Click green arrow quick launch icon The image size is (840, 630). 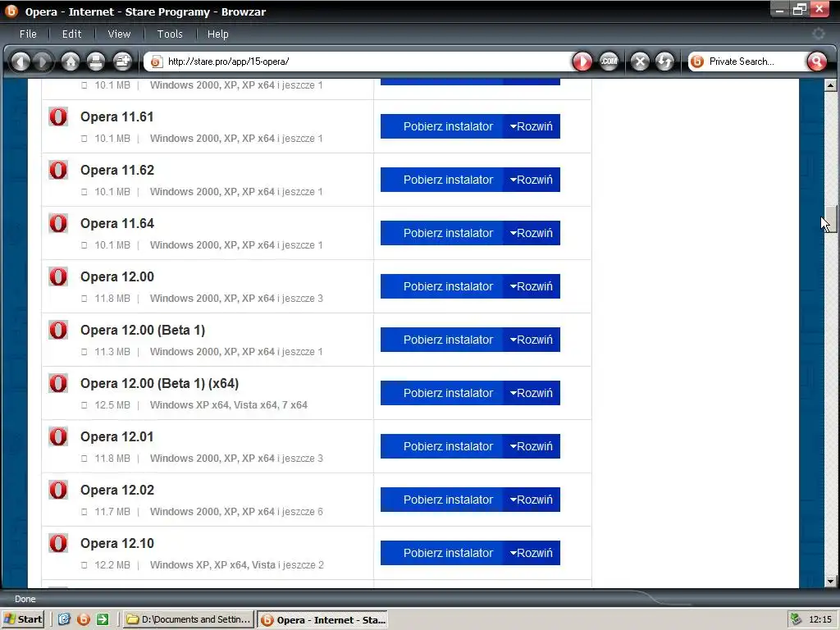(x=103, y=619)
